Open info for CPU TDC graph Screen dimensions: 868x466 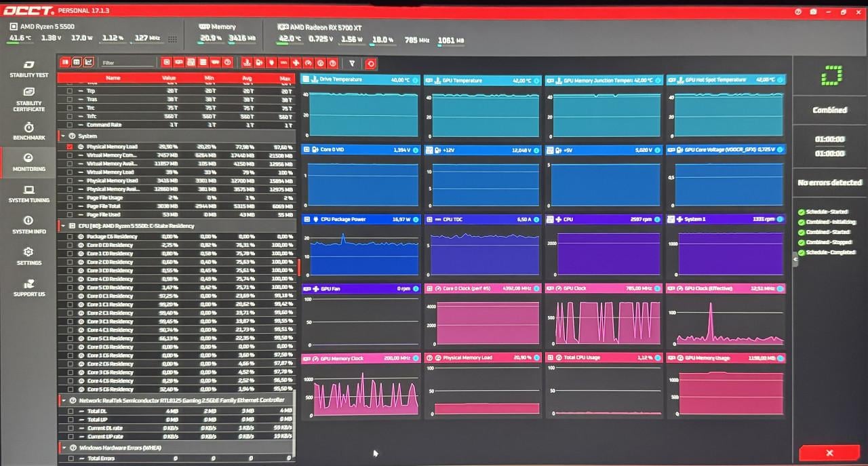click(536, 220)
